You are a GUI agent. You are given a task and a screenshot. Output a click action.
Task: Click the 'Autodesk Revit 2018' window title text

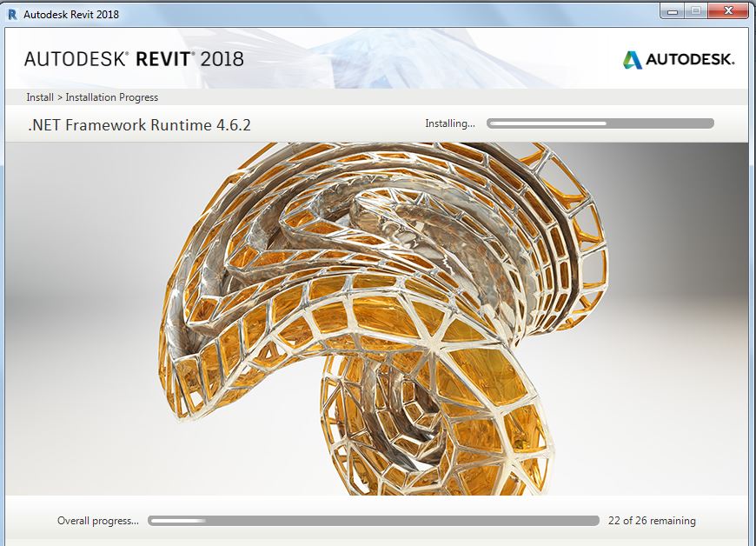tap(71, 15)
